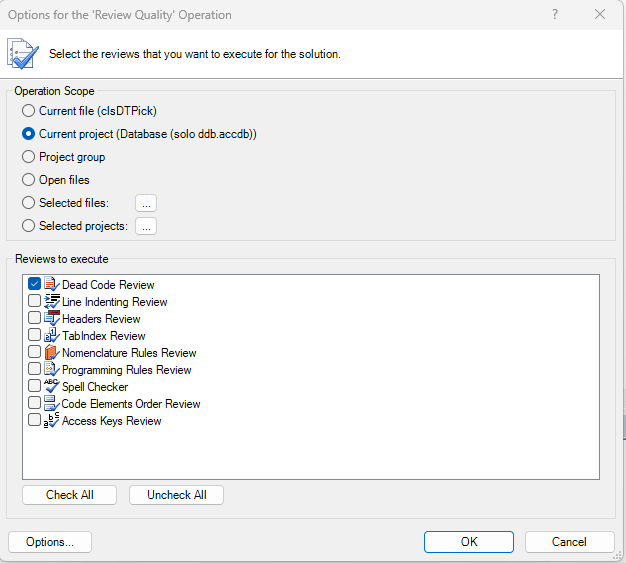626x563 pixels.
Task: Click the Headers Review icon
Action: coord(51,319)
